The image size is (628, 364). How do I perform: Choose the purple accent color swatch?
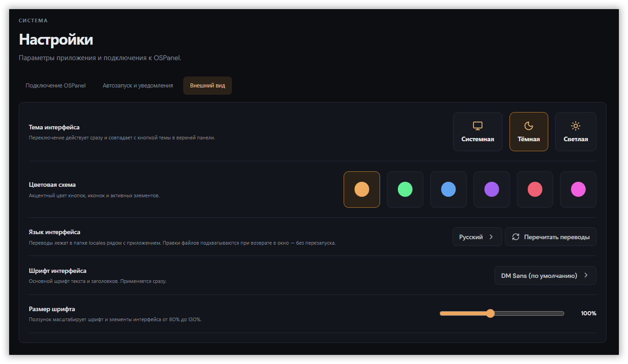pos(492,190)
